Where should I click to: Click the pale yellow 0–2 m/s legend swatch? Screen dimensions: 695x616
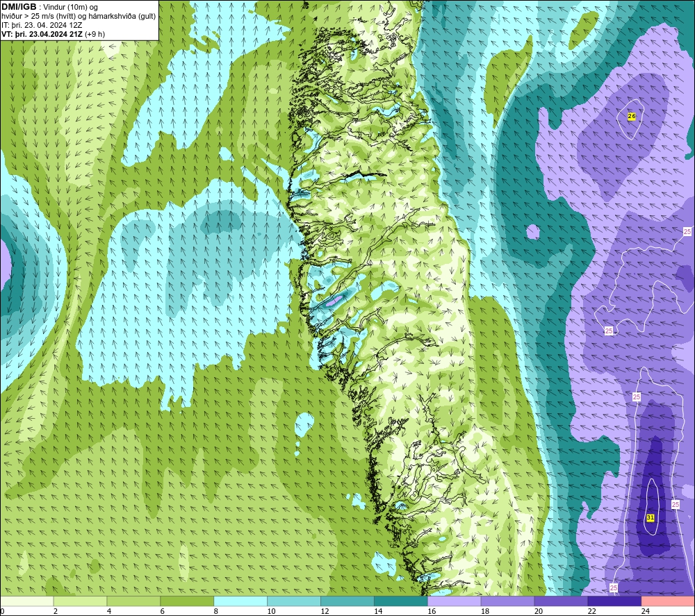(x=27, y=601)
